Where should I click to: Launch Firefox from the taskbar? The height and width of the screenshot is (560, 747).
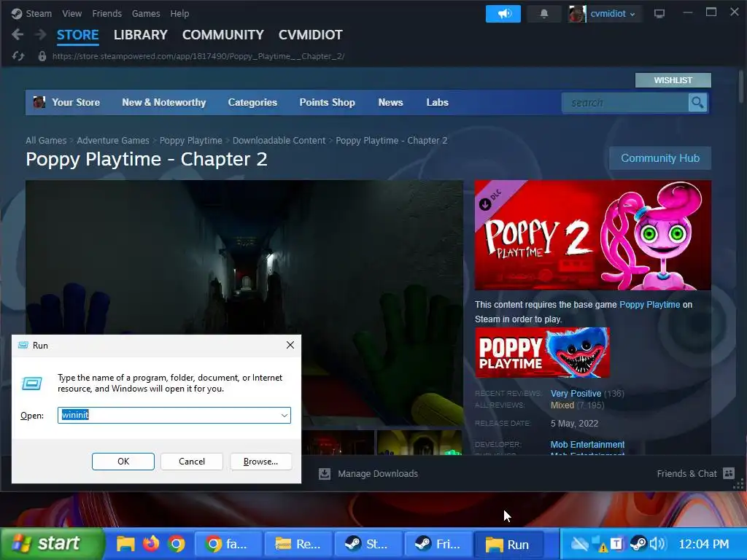tap(151, 544)
